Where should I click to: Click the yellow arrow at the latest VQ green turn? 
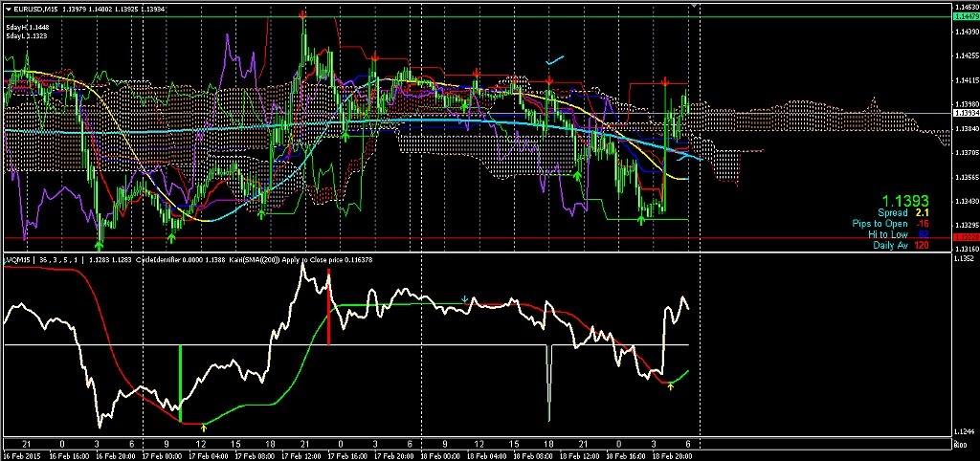pyautogui.click(x=671, y=386)
